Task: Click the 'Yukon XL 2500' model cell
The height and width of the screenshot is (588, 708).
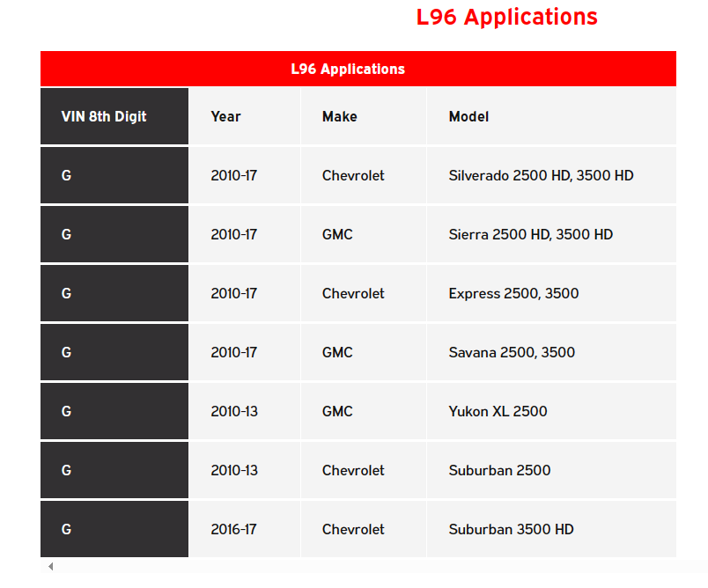Action: click(551, 411)
